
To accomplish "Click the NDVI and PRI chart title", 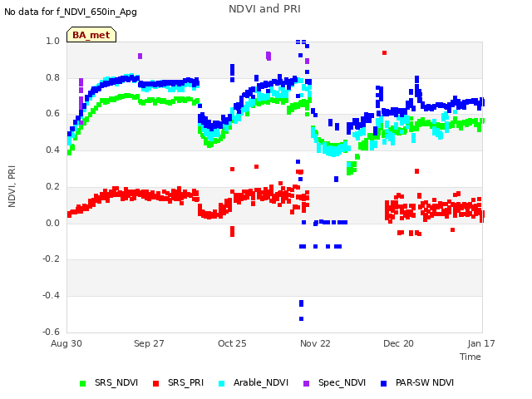I will click(264, 9).
